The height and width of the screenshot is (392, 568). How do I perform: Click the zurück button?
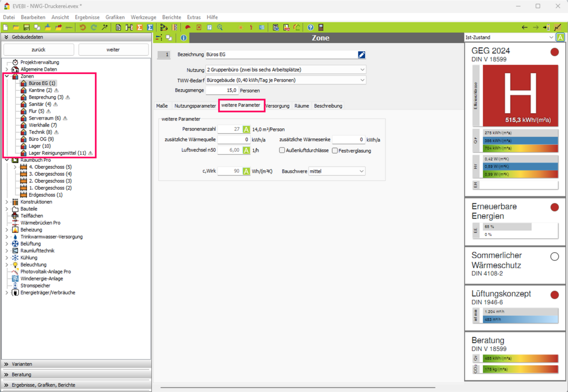point(38,49)
